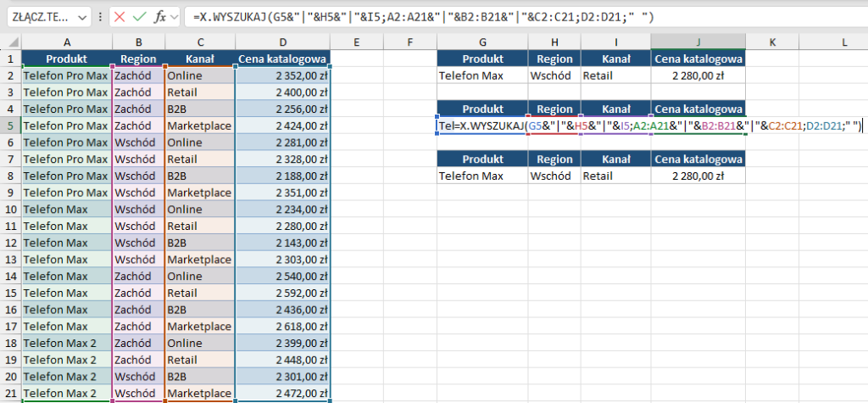
Task: Click the Produkt header cell in A1
Action: (67, 59)
